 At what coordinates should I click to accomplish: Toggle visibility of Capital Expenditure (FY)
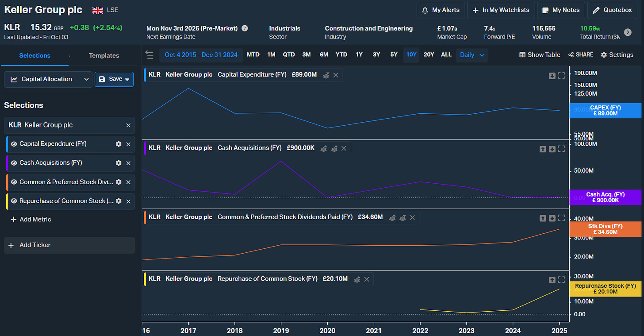tap(14, 144)
